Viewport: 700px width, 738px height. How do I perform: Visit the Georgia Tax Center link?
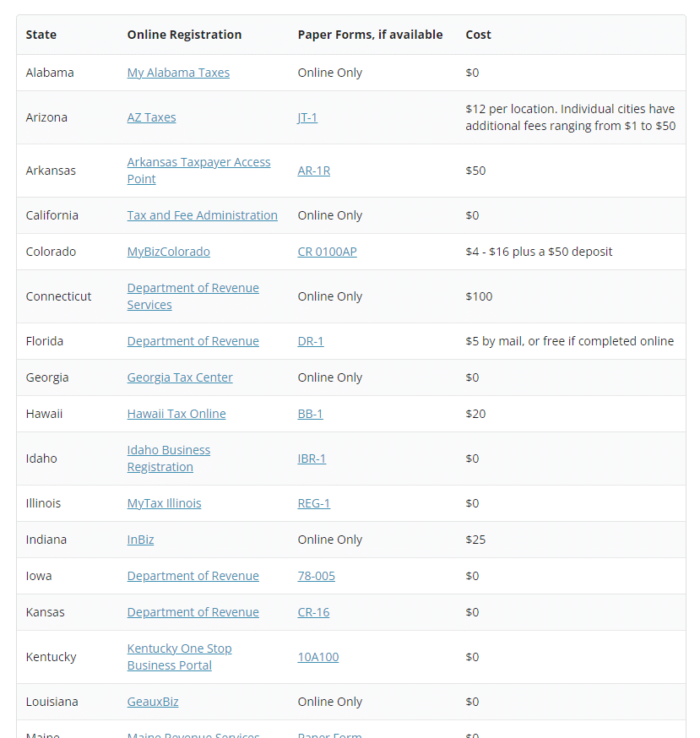[x=180, y=377]
